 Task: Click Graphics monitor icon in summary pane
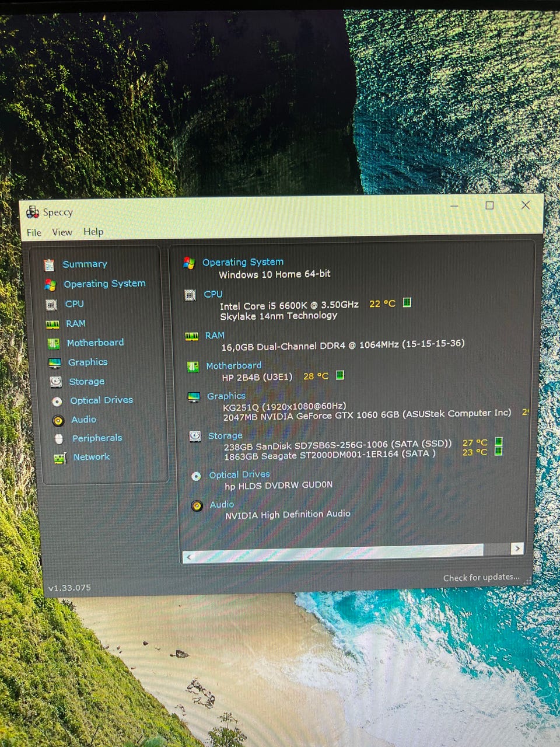tap(194, 397)
